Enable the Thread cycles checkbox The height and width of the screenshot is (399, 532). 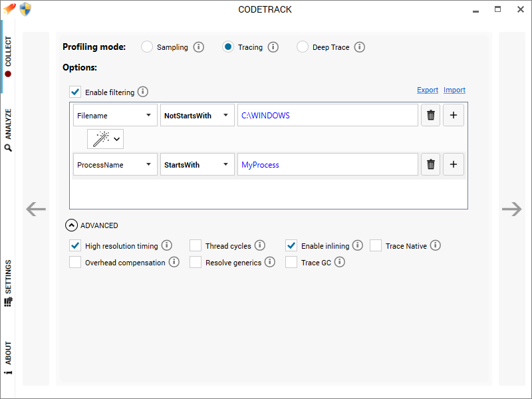[196, 245]
